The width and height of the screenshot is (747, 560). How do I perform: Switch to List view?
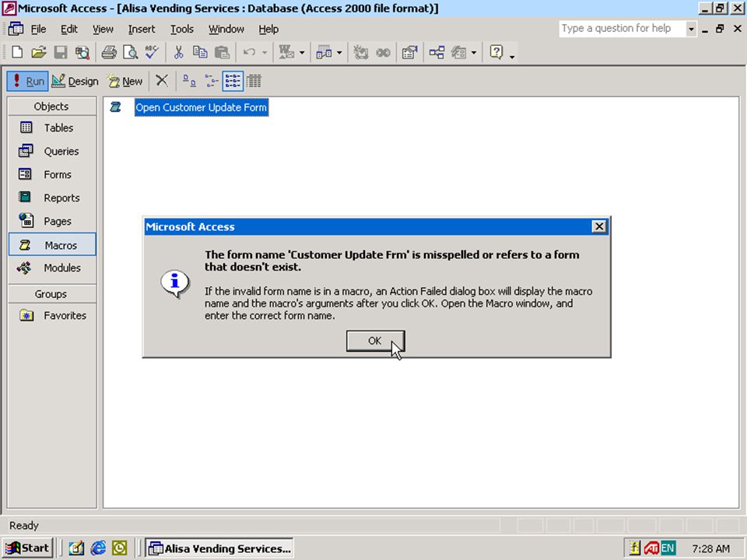233,81
